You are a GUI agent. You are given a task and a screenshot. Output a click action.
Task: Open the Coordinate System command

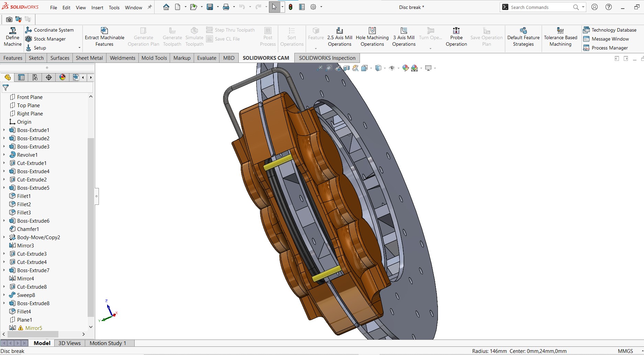pos(50,30)
